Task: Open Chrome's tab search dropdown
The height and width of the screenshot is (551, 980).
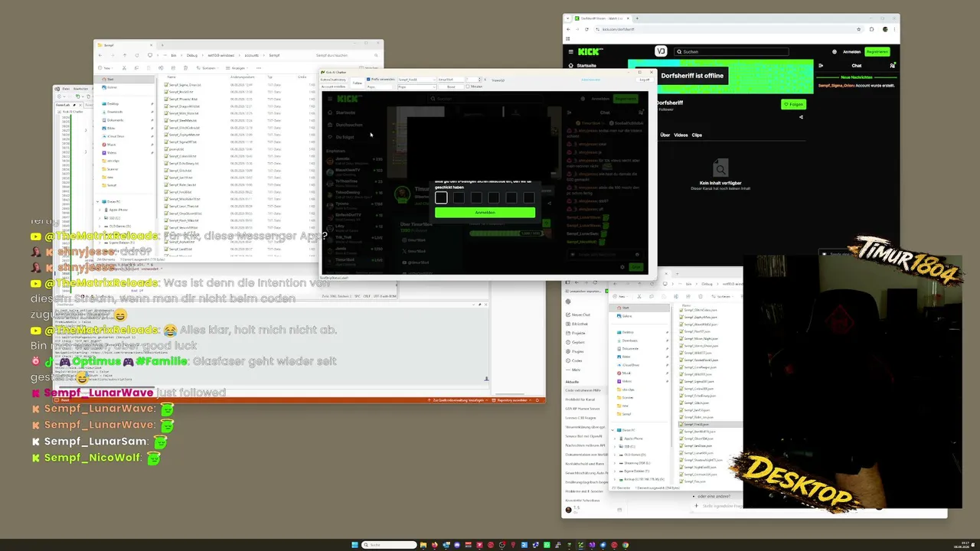Action: pos(568,18)
